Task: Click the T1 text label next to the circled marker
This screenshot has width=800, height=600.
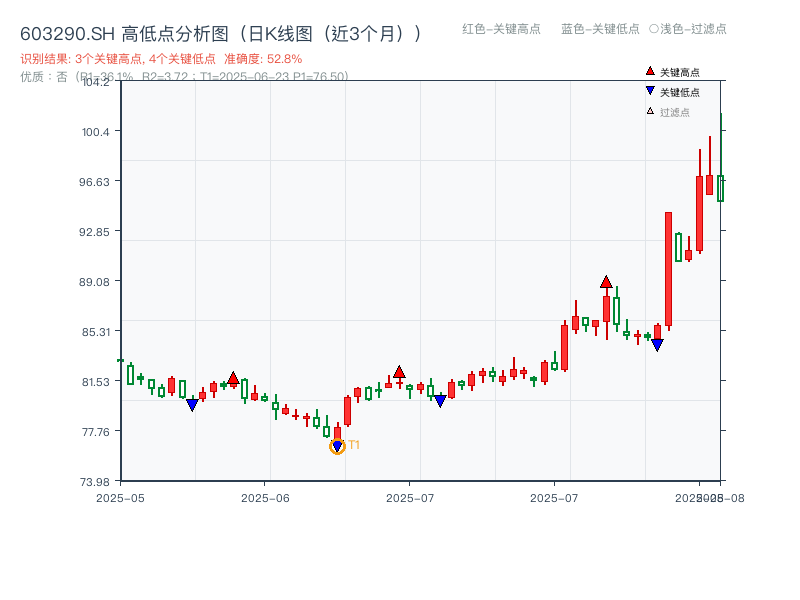Action: click(x=354, y=445)
